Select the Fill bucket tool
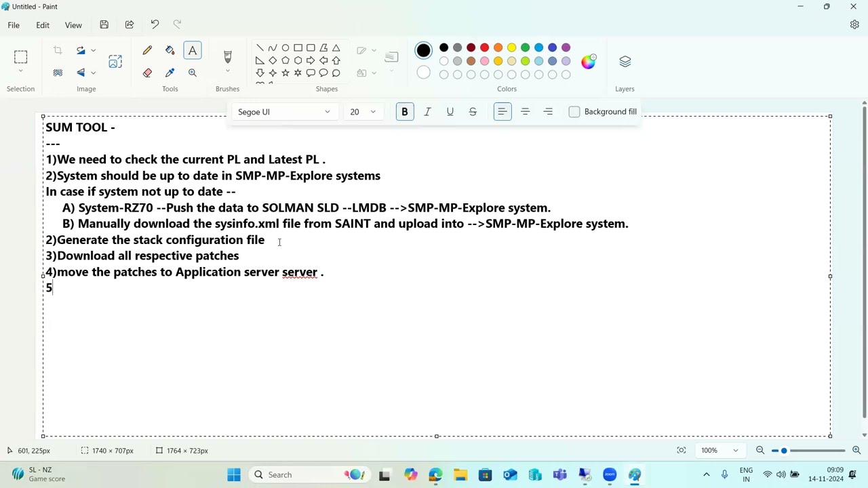This screenshot has height=488, width=868. pyautogui.click(x=170, y=50)
